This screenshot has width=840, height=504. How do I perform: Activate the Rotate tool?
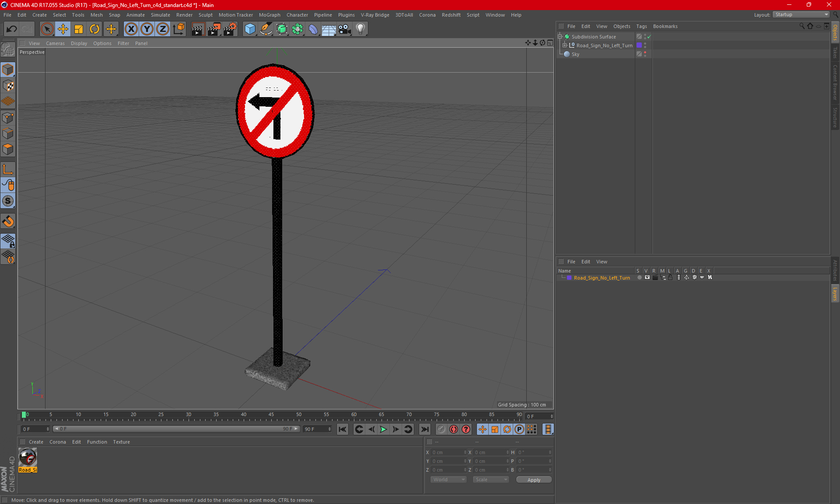pos(94,29)
